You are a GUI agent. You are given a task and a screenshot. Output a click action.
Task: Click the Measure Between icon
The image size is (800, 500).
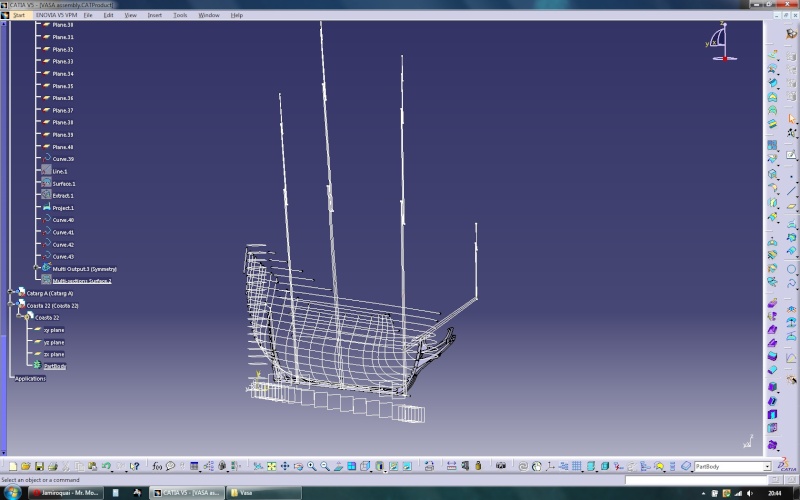click(451, 466)
